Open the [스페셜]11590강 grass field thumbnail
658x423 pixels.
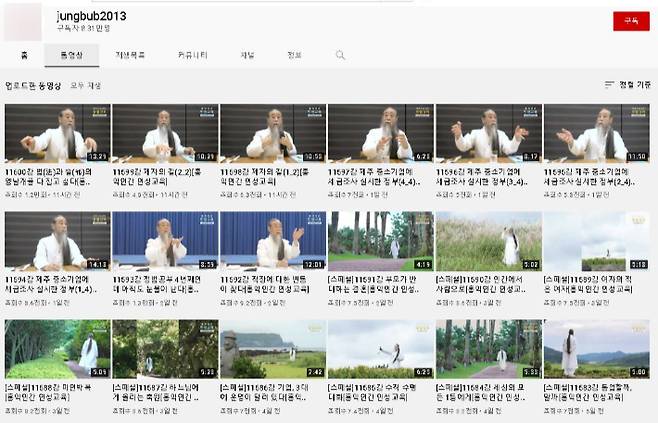point(489,241)
